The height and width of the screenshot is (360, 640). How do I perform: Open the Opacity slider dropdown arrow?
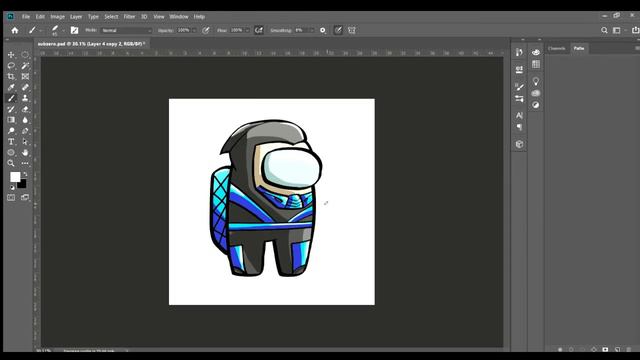tap(194, 31)
